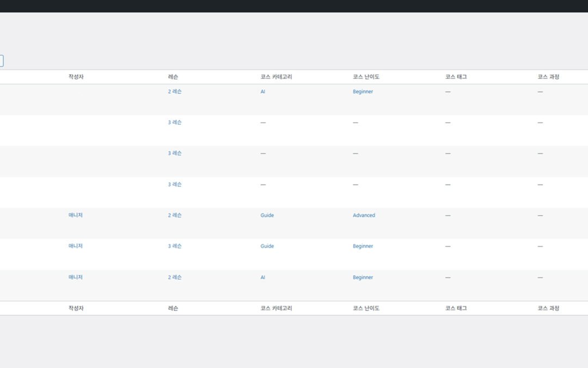The height and width of the screenshot is (368, 588).
Task: Click 레슨 label in table footer
Action: (173, 308)
